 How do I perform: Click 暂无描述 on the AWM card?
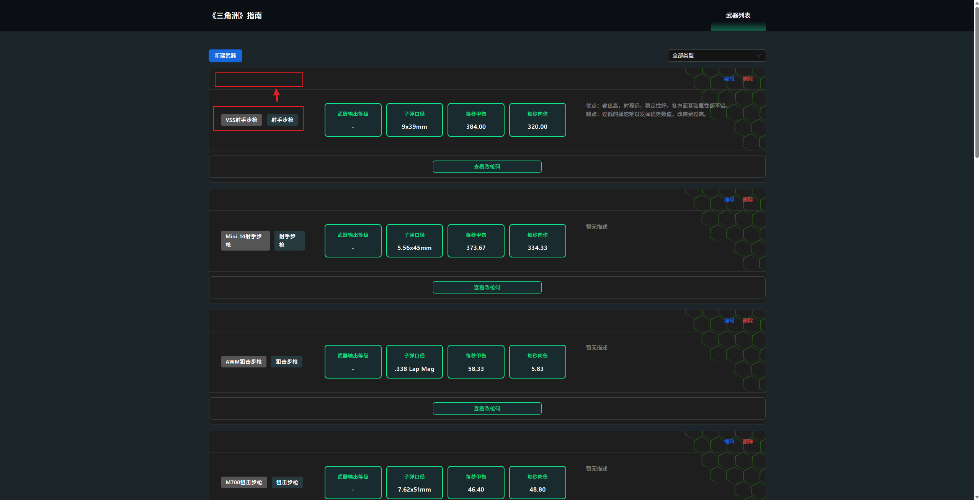point(596,348)
